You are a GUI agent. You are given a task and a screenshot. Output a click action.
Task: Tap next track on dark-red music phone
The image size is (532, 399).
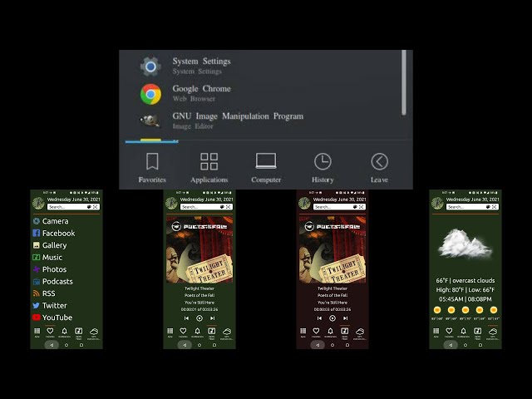tap(346, 318)
